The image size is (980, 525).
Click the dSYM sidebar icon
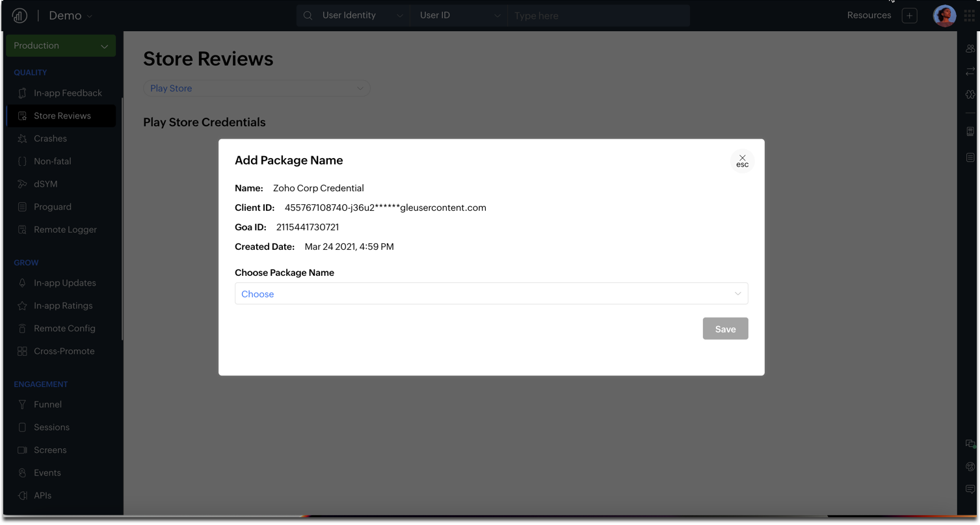pyautogui.click(x=22, y=184)
